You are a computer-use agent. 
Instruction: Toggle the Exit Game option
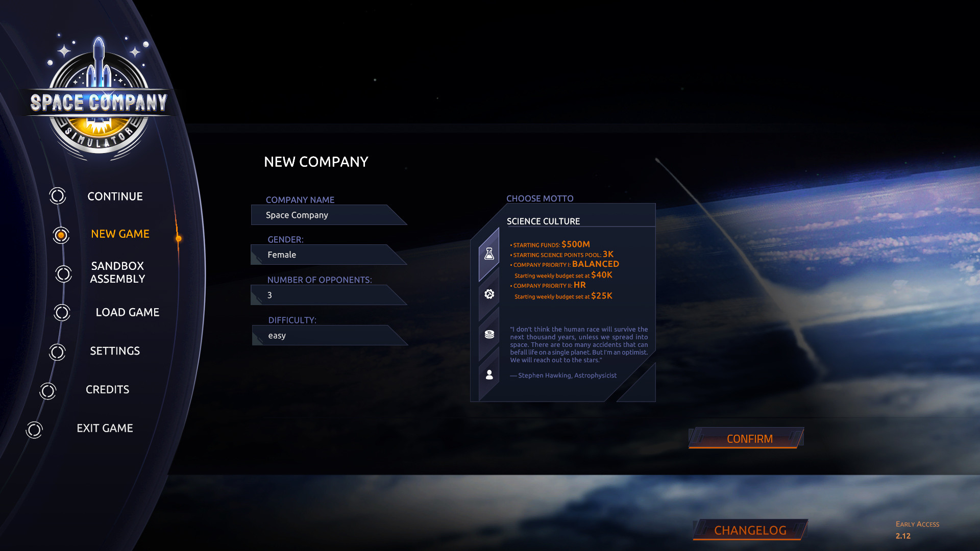[105, 427]
